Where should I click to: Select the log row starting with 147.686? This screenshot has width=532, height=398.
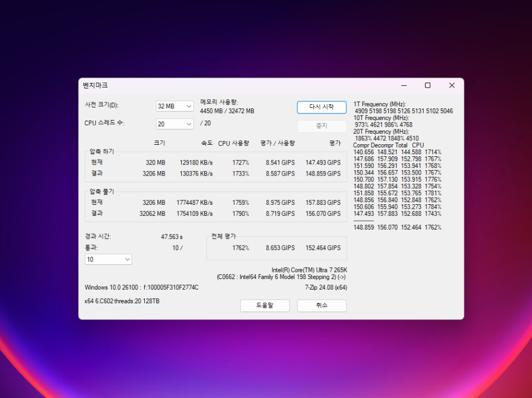tap(397, 159)
